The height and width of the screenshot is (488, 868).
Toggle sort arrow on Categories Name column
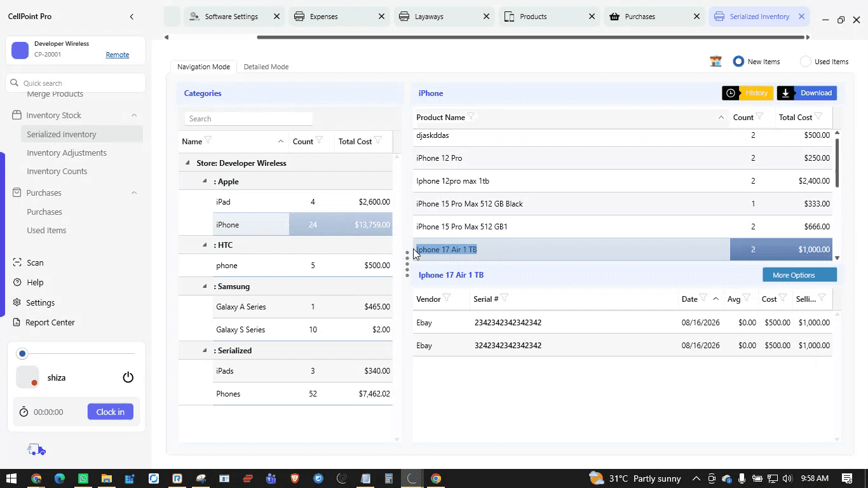281,141
